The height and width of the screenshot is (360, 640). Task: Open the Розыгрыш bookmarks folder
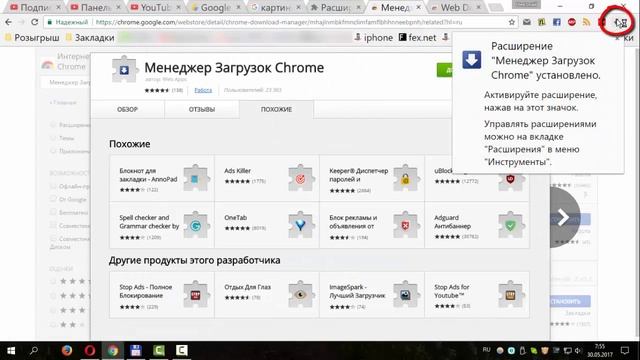(33, 38)
